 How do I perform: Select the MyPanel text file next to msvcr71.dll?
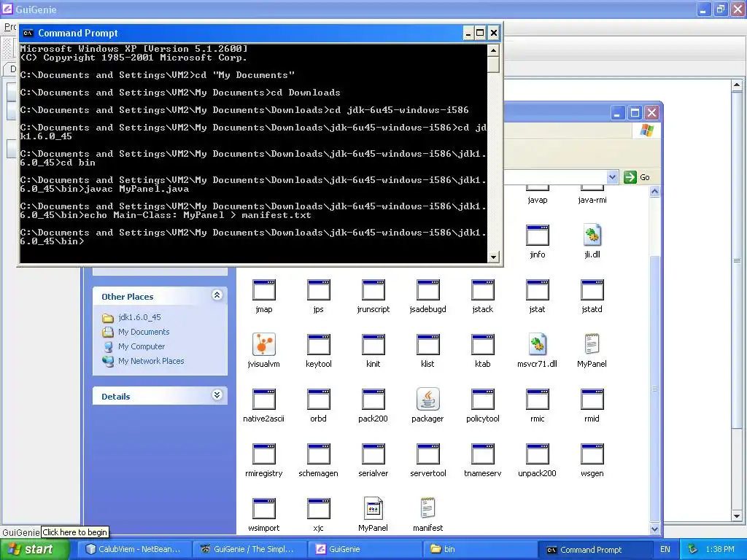pyautogui.click(x=592, y=344)
